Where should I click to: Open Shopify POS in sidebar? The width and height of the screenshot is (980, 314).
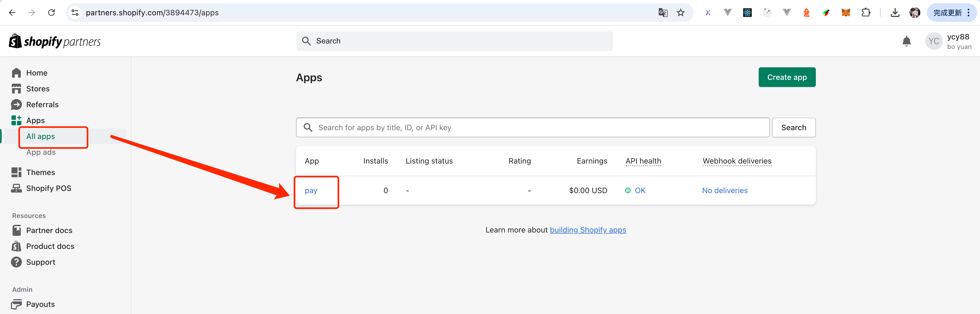click(x=48, y=188)
